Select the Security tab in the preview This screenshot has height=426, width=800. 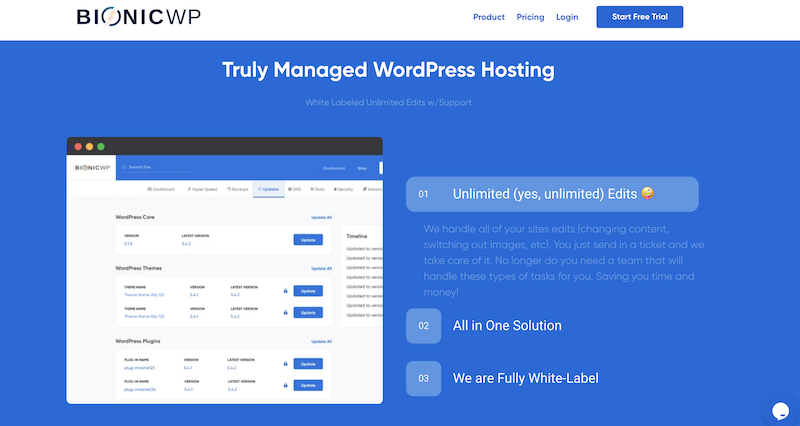pos(343,189)
